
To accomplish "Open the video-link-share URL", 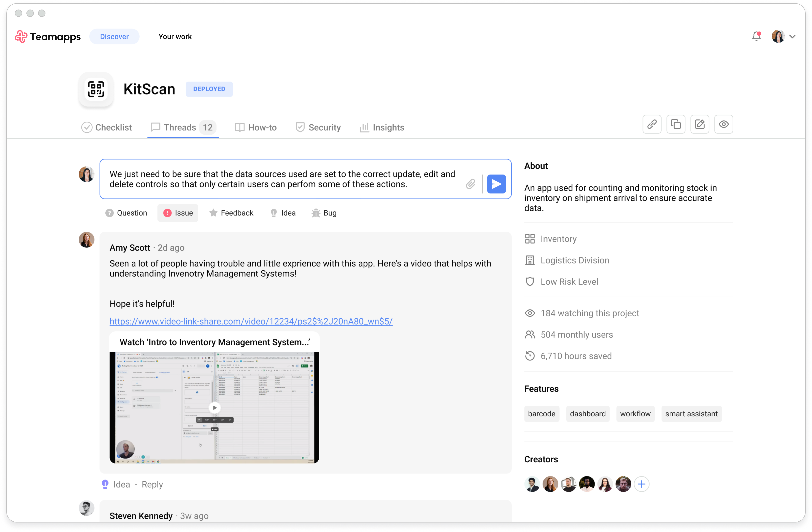I will [x=251, y=321].
